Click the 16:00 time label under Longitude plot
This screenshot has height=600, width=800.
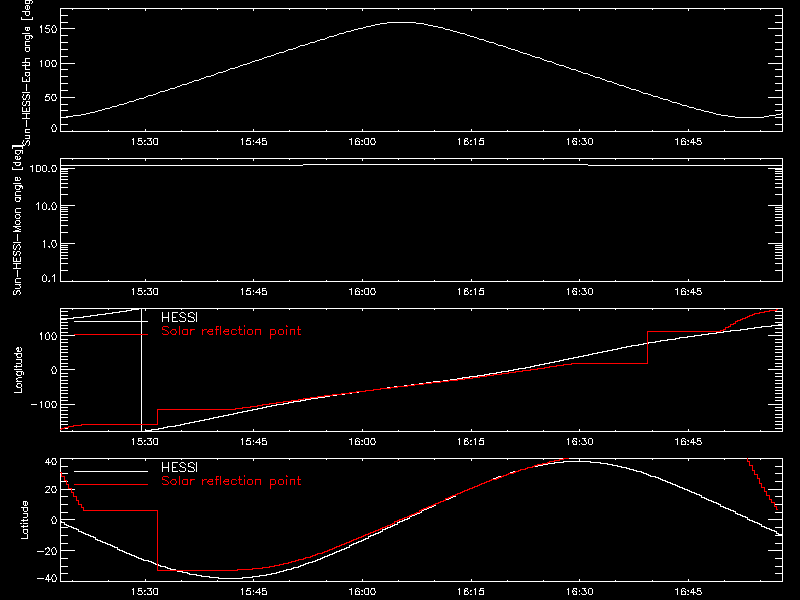(x=362, y=442)
